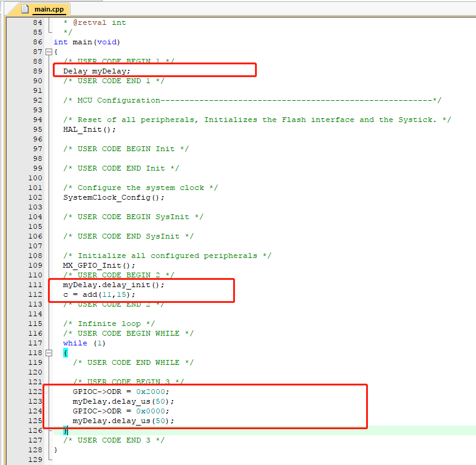Click line number 111 in the gutter
Screen dimensions: 476x465
click(x=35, y=285)
